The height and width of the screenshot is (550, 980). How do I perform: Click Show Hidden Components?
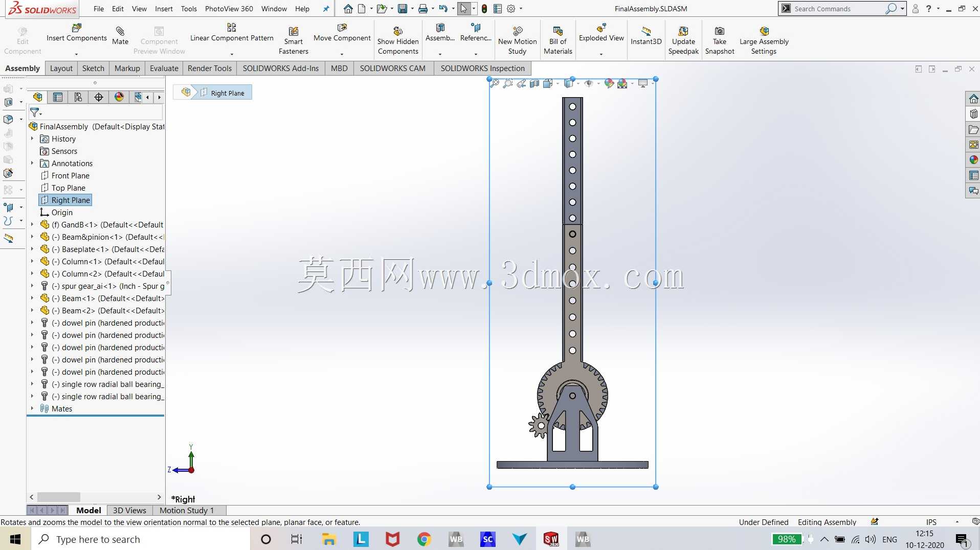398,40
